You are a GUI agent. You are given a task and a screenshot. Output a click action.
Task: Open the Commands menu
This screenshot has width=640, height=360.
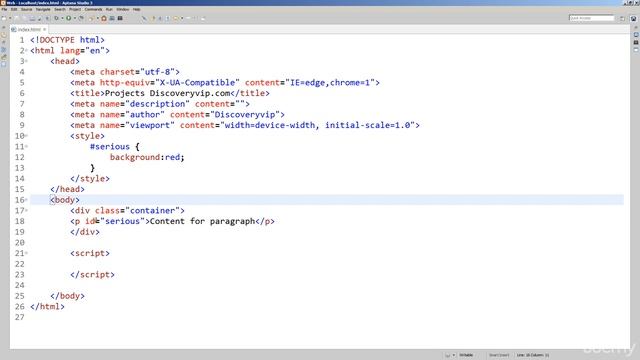click(x=93, y=9)
